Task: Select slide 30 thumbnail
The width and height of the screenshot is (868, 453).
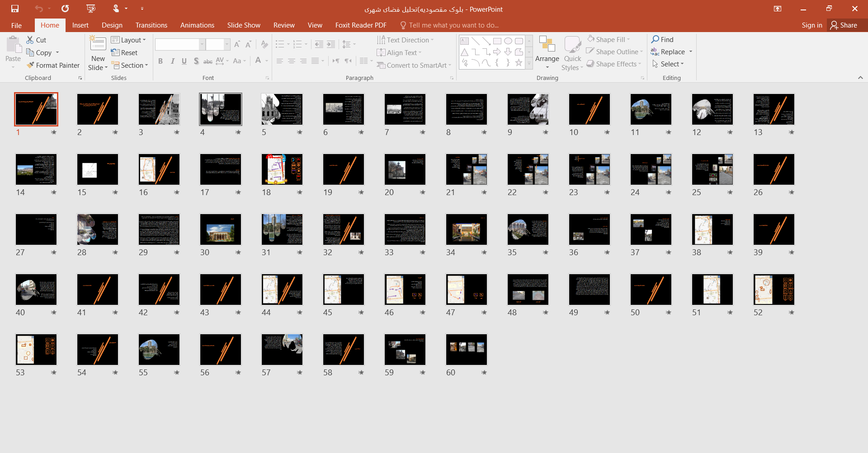Action: [x=221, y=229]
